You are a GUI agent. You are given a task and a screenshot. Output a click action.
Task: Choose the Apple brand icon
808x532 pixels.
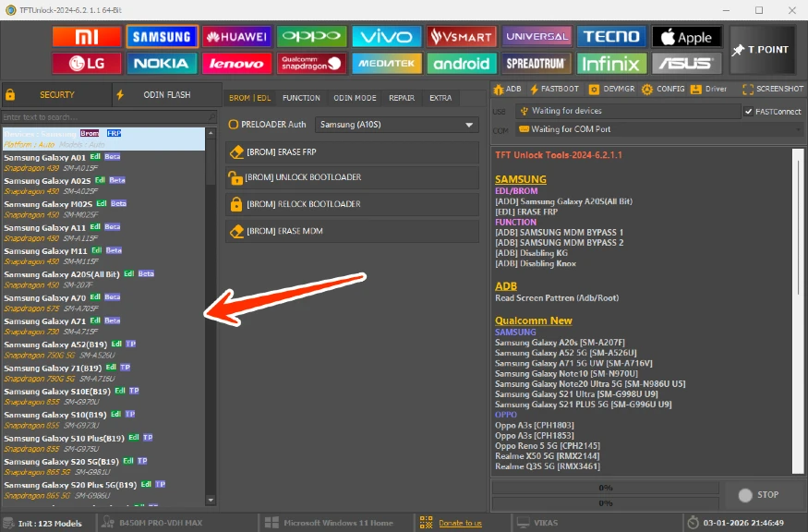(687, 37)
